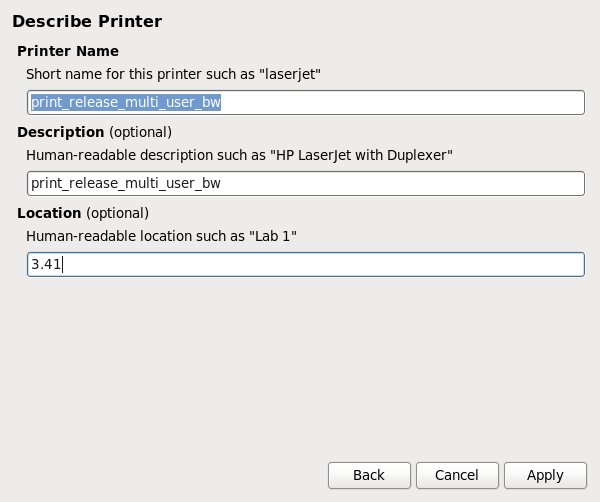Click the "(optional)" text beside Location
The width and height of the screenshot is (600, 502).
[x=118, y=213]
